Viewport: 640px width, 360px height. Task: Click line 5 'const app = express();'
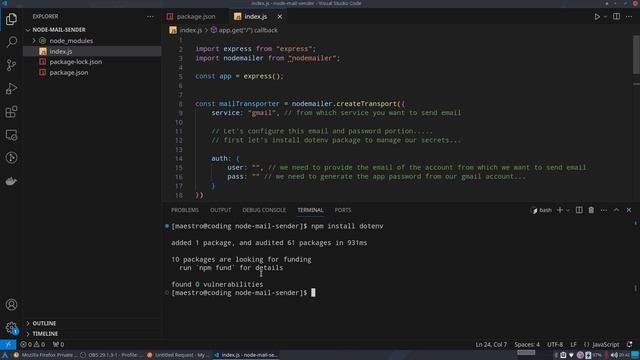tap(239, 76)
